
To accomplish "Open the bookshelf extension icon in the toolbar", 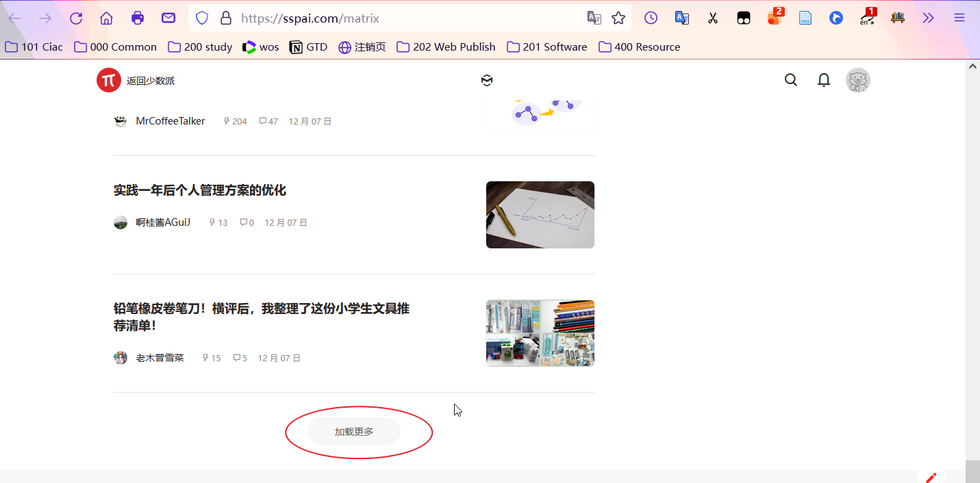I will coord(897,18).
